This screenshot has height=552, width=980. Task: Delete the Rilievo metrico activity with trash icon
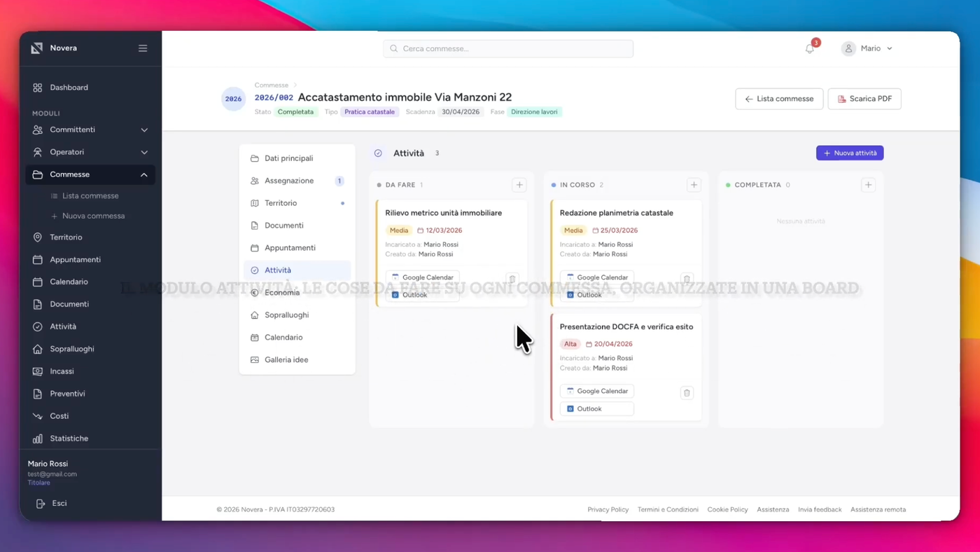click(512, 279)
